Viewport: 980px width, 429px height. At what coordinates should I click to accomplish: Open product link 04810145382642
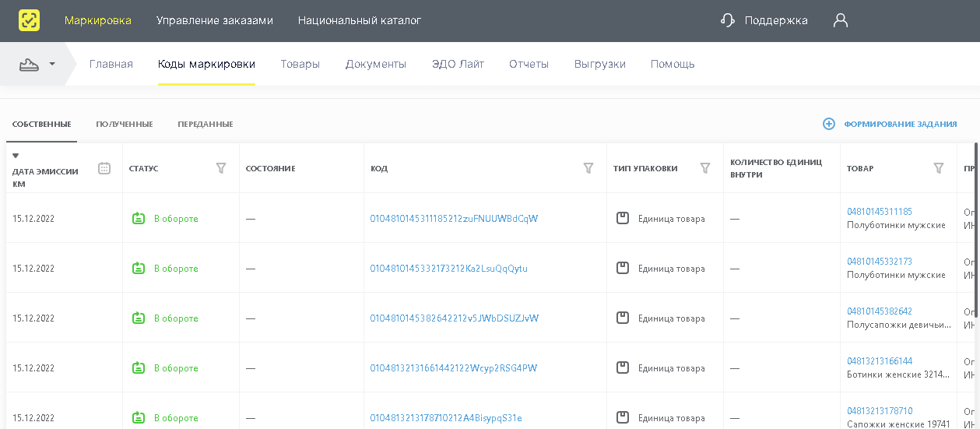pos(880,311)
